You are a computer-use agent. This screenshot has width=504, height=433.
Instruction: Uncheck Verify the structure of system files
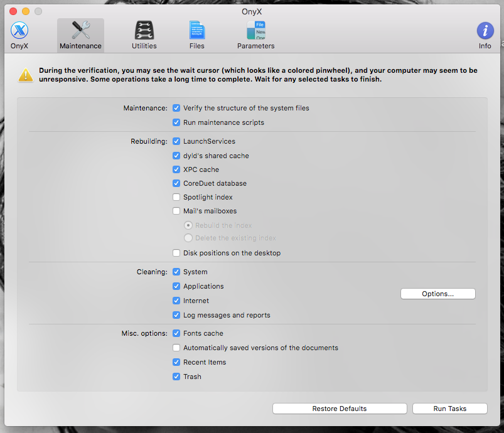[176, 108]
